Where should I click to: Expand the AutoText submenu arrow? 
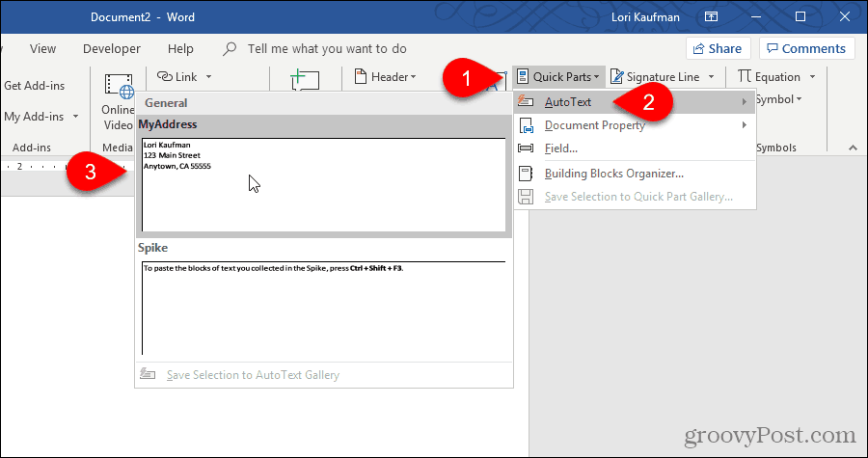tap(745, 102)
